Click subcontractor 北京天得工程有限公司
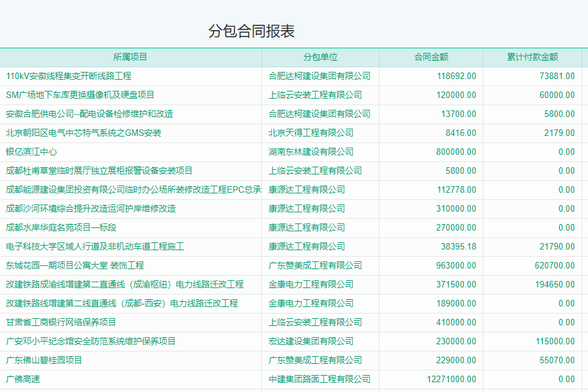The width and height of the screenshot is (588, 392). (311, 133)
